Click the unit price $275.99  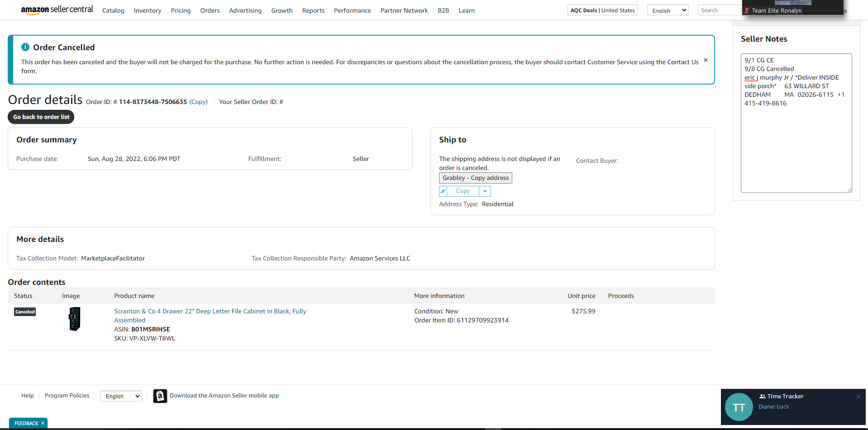[583, 311]
